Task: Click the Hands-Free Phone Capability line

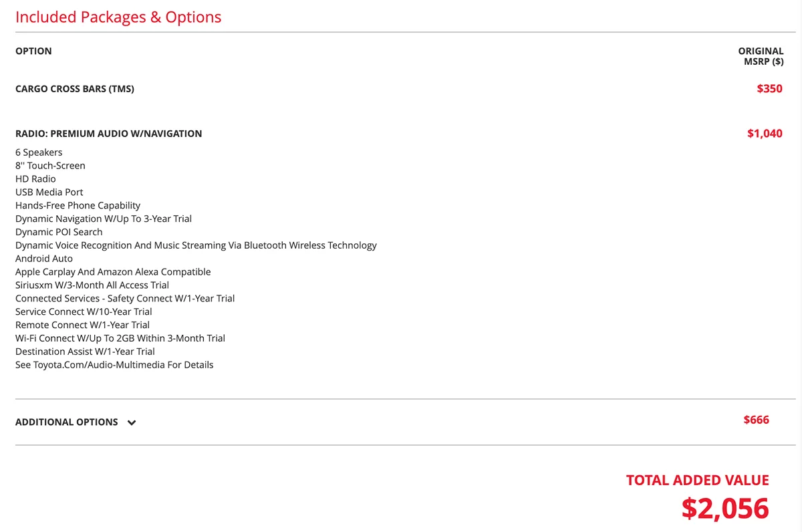Action: coord(78,205)
